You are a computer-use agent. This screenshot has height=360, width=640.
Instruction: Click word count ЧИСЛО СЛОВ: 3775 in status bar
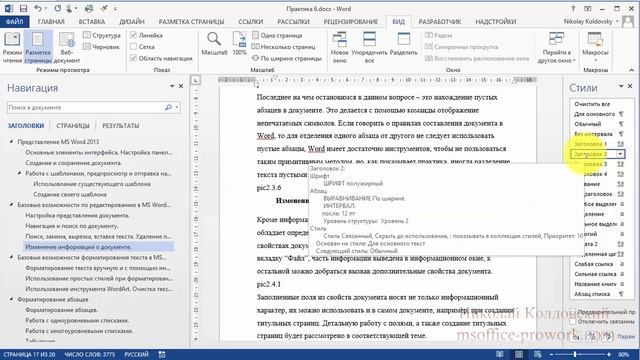(90, 354)
